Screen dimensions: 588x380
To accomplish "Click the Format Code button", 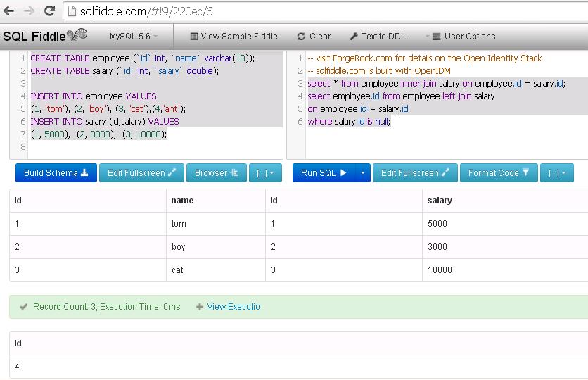I will click(x=498, y=172).
